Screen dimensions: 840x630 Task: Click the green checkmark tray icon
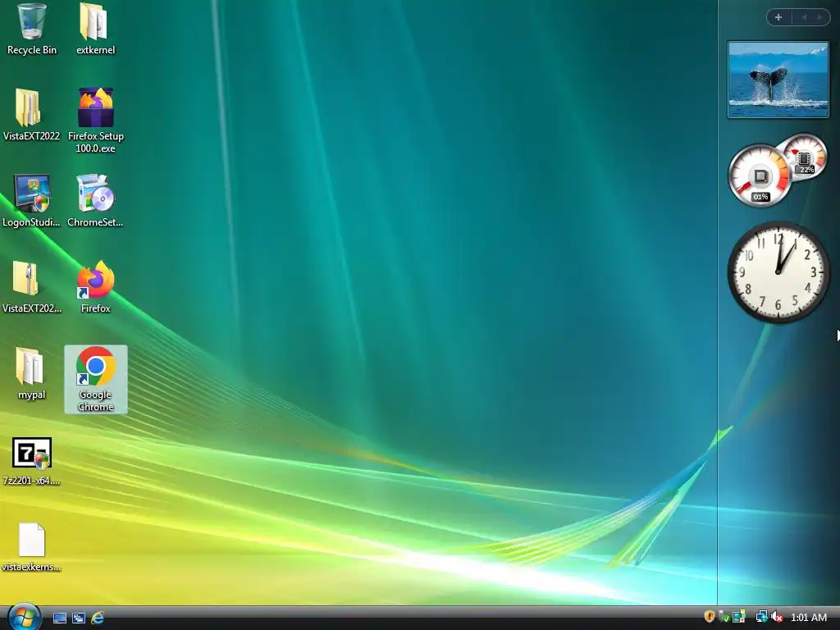pyautogui.click(x=724, y=617)
